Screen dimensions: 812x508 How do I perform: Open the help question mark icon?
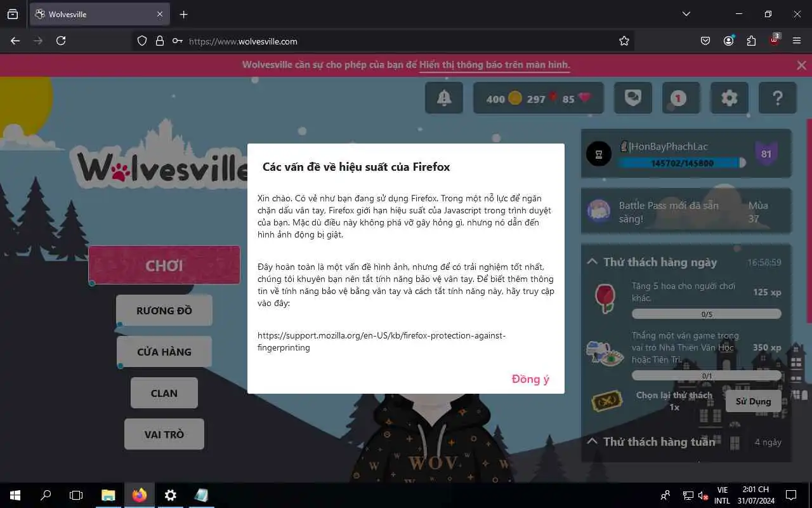point(778,98)
